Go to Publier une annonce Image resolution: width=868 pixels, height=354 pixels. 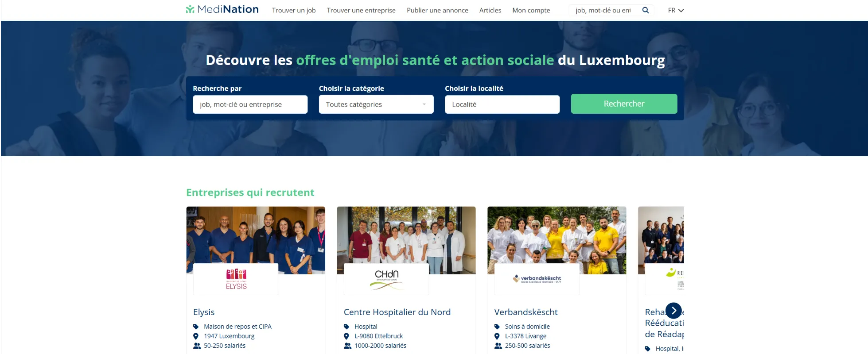437,10
